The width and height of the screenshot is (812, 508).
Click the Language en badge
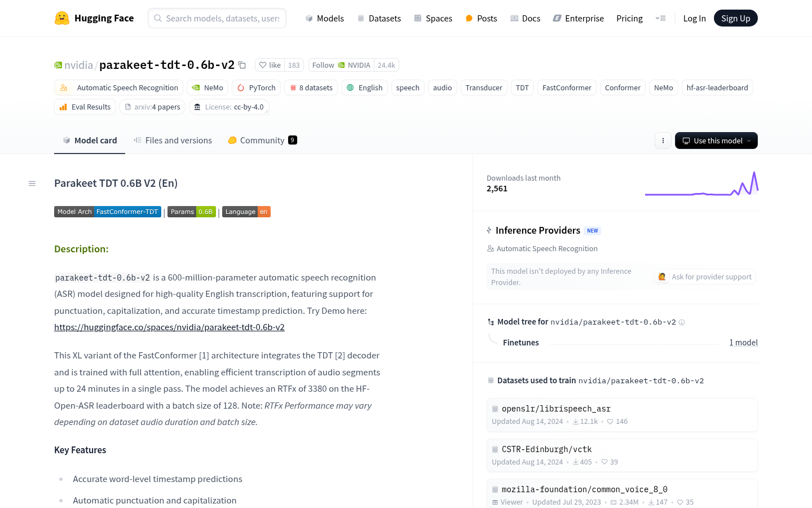click(x=246, y=212)
